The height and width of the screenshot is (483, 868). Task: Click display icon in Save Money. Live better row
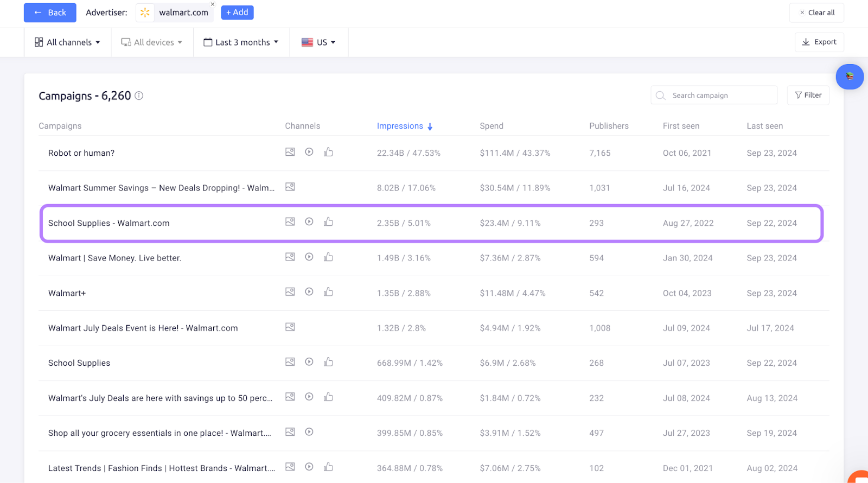tap(290, 257)
